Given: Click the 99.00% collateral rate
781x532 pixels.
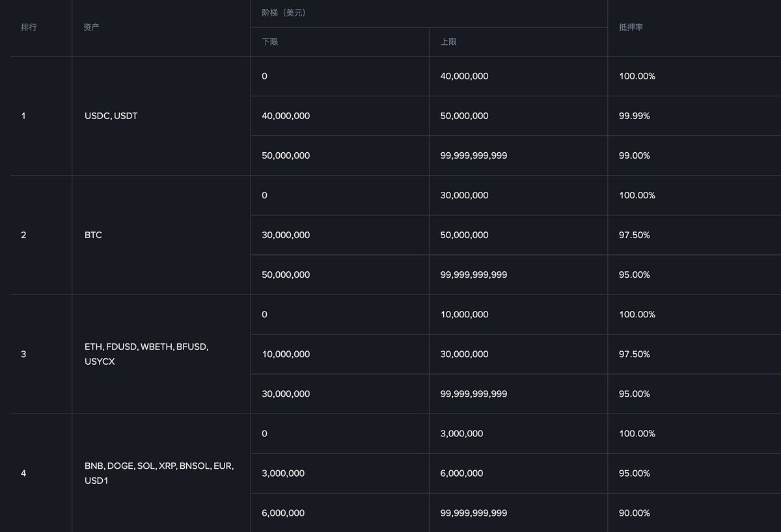Looking at the screenshot, I should (635, 155).
